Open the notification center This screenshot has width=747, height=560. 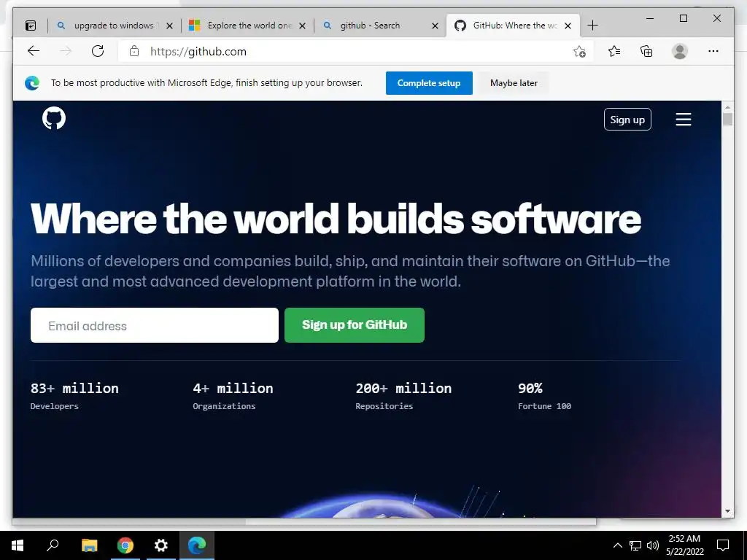[x=723, y=545]
